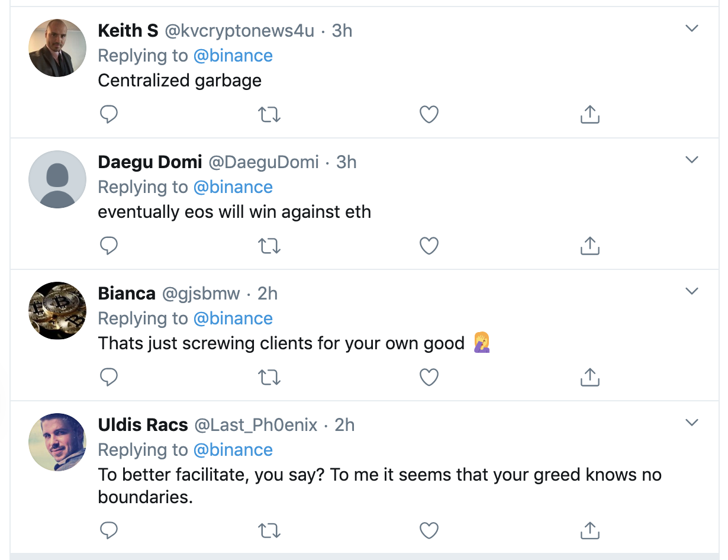Like Uldis Racs's greed tweet

[429, 531]
